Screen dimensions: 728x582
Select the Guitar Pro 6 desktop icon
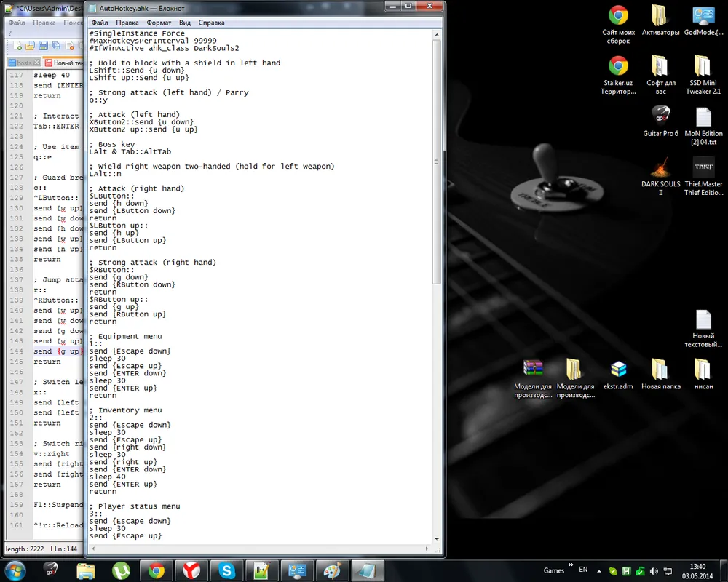(x=660, y=119)
